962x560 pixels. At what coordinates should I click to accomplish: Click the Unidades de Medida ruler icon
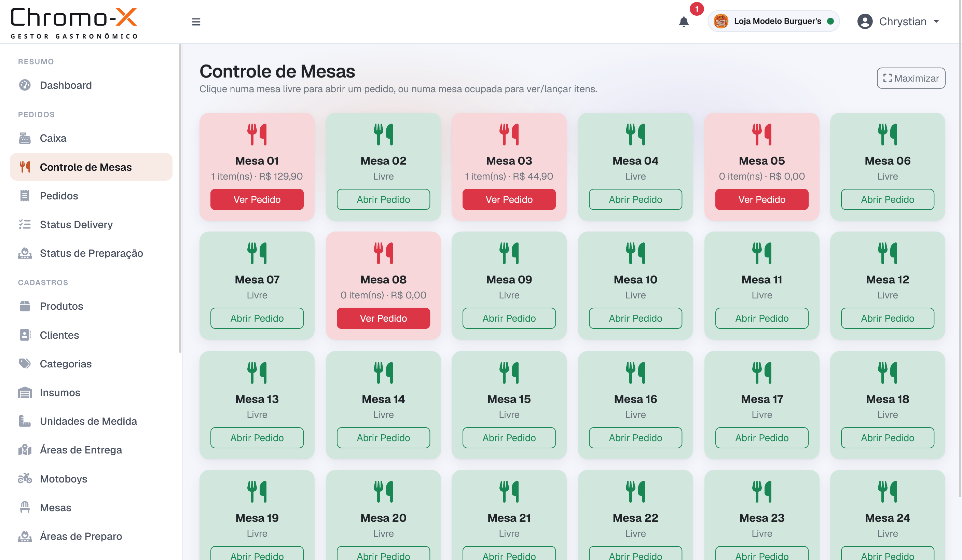click(25, 421)
